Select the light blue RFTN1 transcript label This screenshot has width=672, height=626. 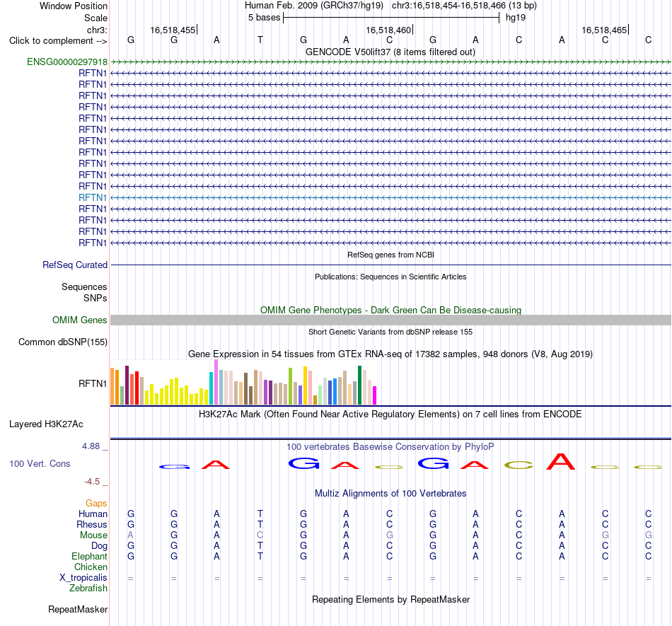point(93,197)
